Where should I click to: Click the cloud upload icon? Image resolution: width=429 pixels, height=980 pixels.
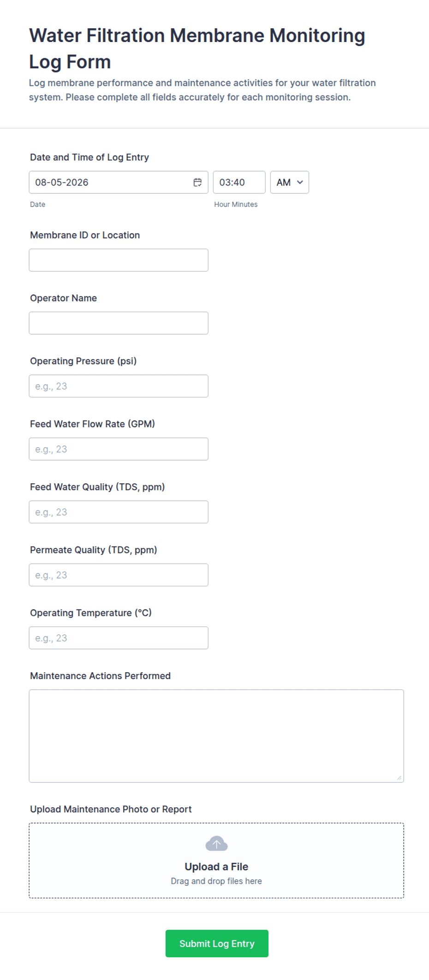pos(216,843)
